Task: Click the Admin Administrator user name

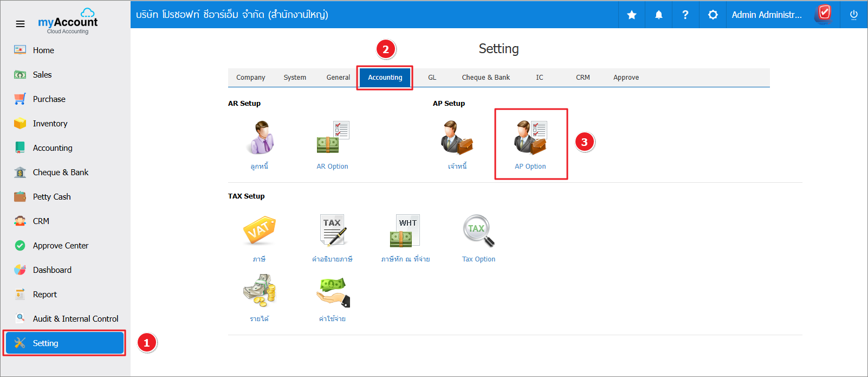Action: (x=766, y=15)
